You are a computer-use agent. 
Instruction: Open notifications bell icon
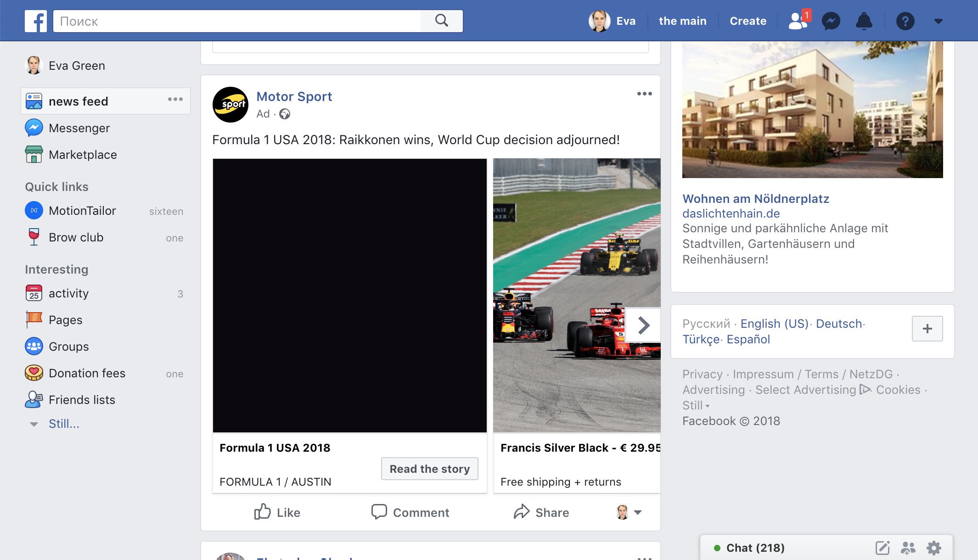864,21
